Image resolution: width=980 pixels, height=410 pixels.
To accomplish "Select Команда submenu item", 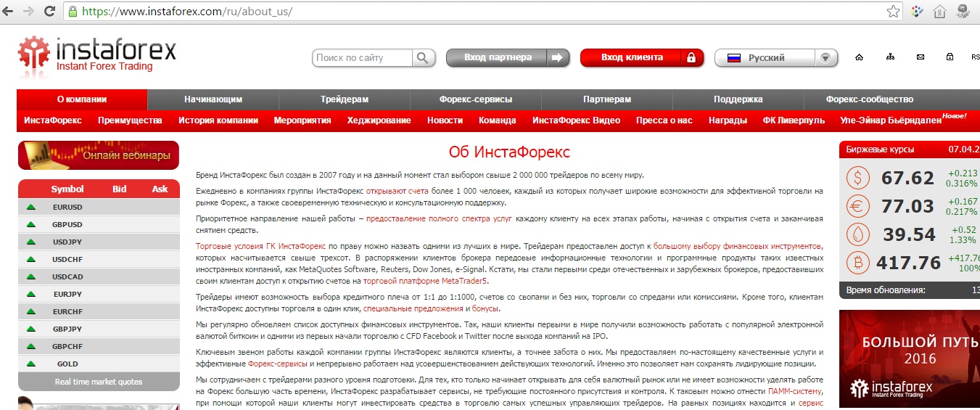I will (x=498, y=120).
